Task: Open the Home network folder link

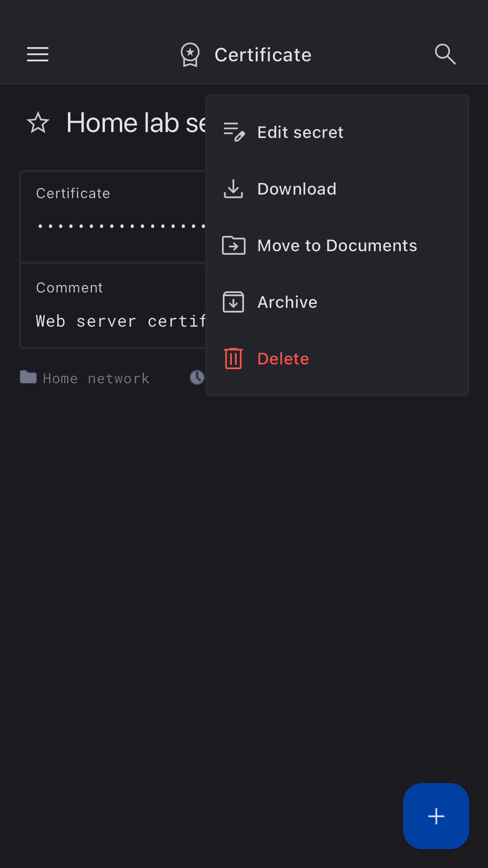Action: [x=96, y=379]
